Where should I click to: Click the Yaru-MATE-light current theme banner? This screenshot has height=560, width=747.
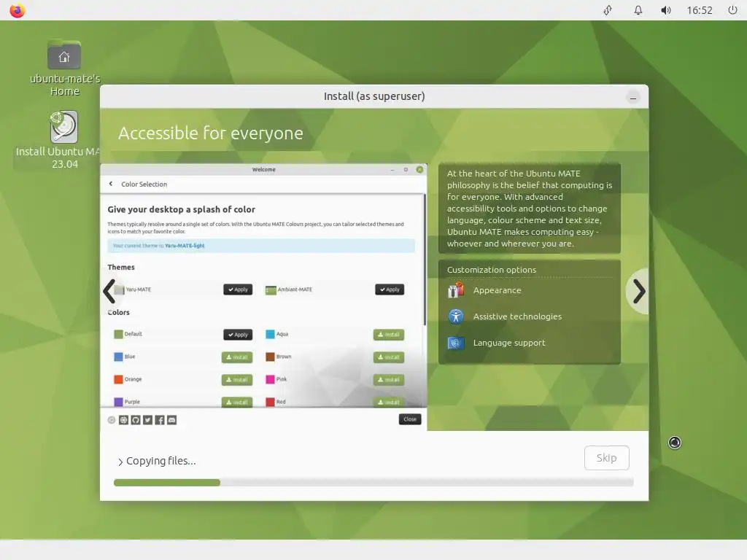[x=261, y=246]
